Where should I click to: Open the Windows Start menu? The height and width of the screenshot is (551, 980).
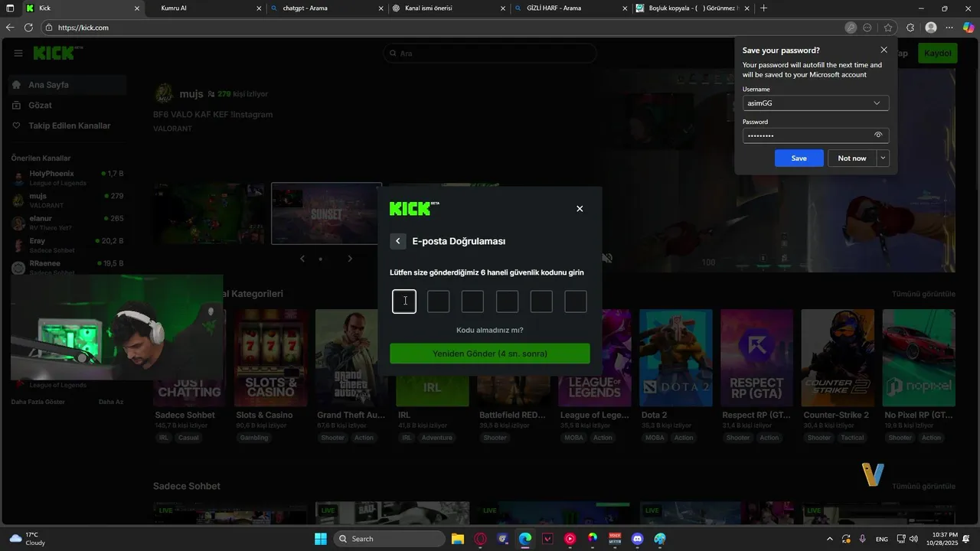(321, 539)
